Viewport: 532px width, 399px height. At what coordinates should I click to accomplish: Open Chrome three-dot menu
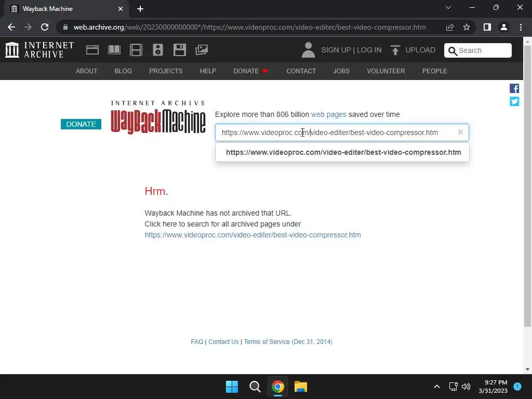click(521, 27)
